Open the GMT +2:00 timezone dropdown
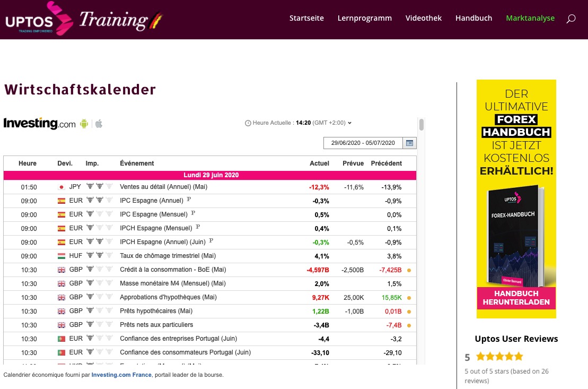 332,123
